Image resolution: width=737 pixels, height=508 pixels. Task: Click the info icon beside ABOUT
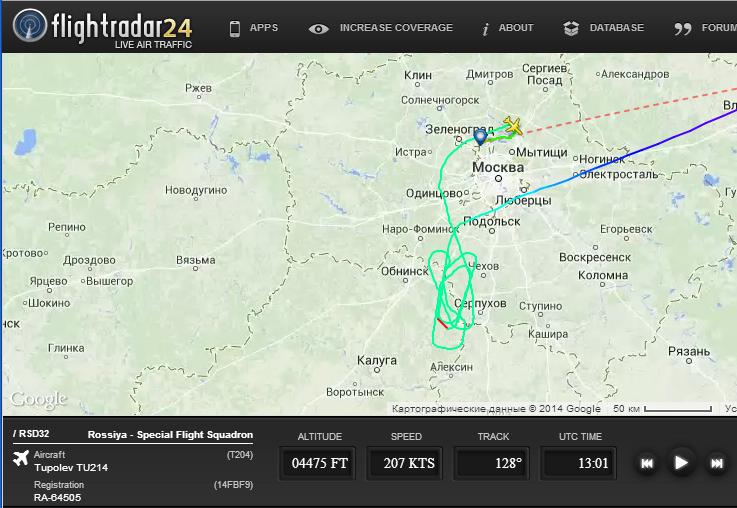(x=486, y=29)
